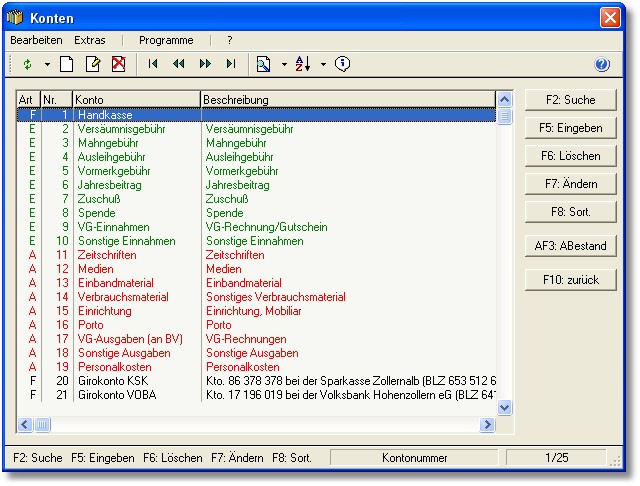Click the edit record pencil icon
640x486 pixels.
93,64
